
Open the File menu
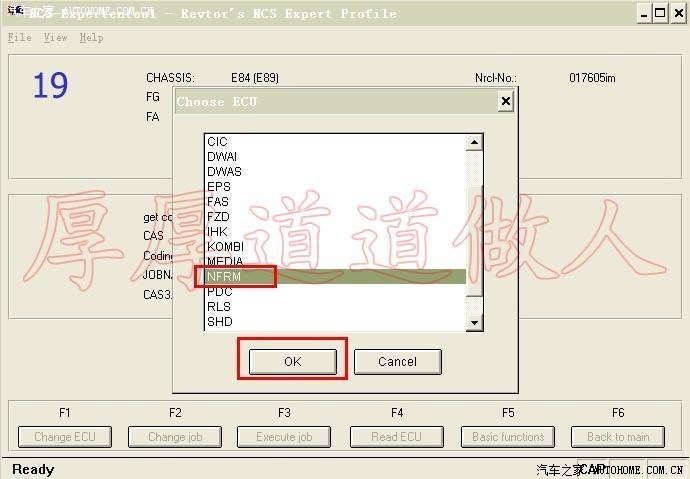pos(19,38)
